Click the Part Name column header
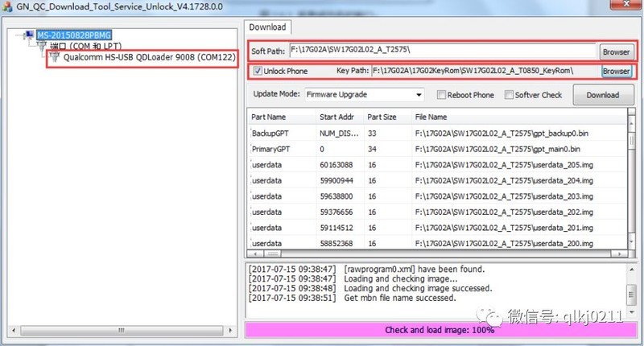 [269, 117]
